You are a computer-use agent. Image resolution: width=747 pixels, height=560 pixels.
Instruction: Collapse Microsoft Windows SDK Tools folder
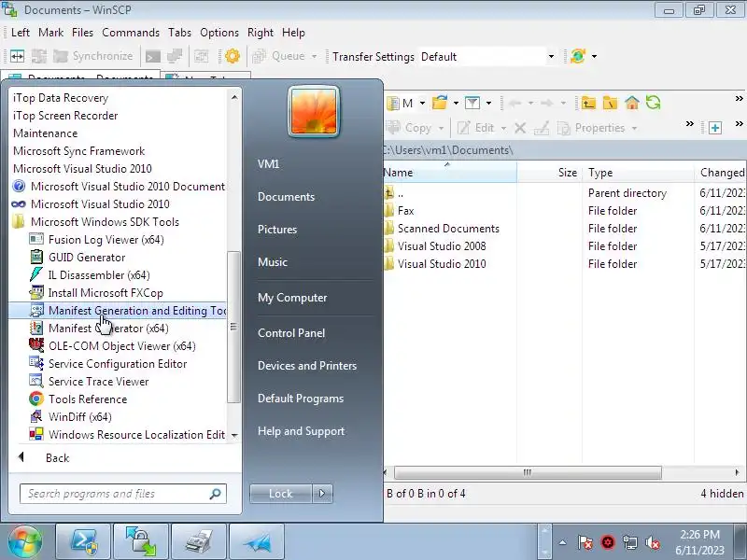[96, 222]
